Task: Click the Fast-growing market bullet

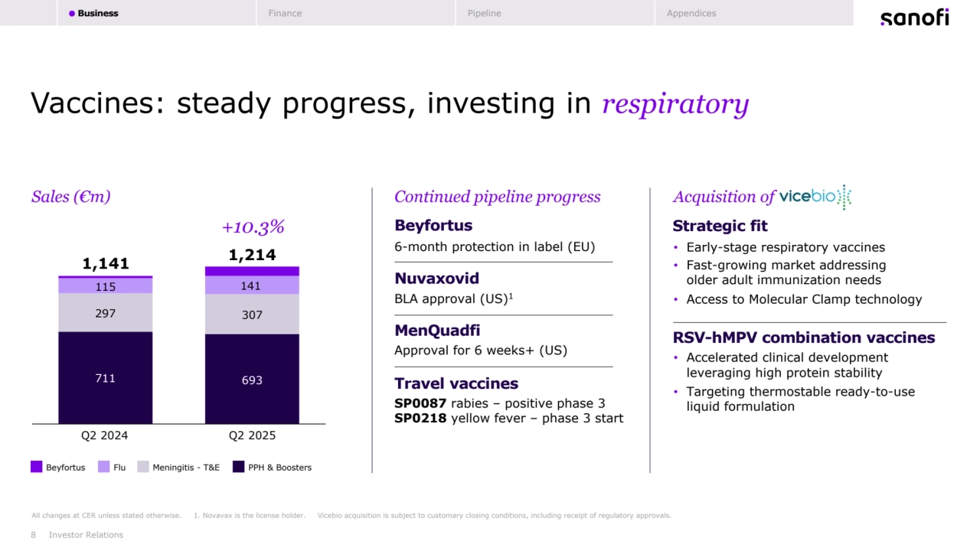Action: coord(786,272)
